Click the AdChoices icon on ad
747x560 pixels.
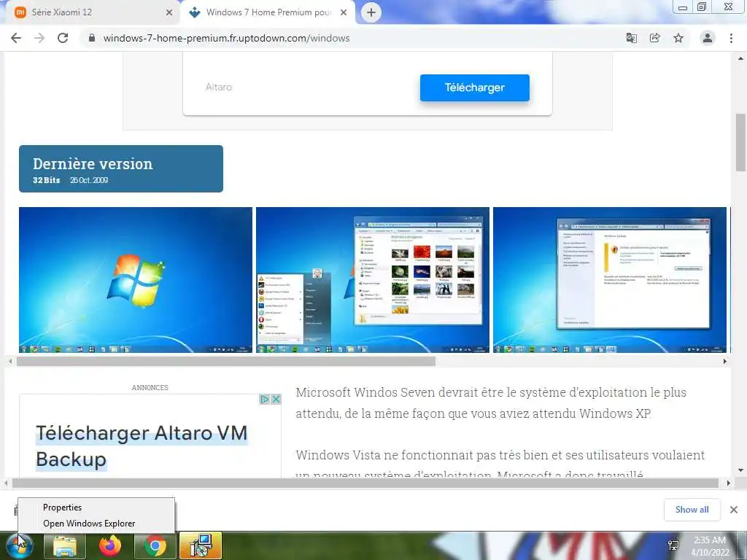(265, 399)
